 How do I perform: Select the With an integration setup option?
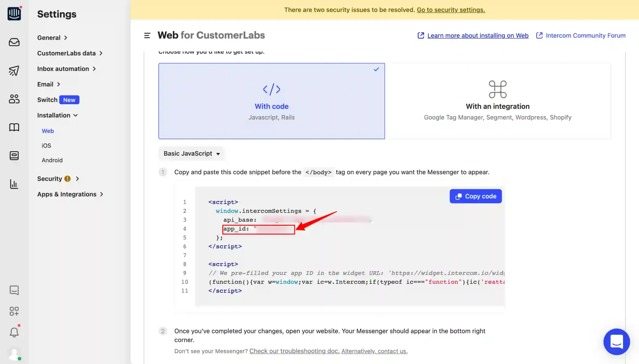coord(498,101)
